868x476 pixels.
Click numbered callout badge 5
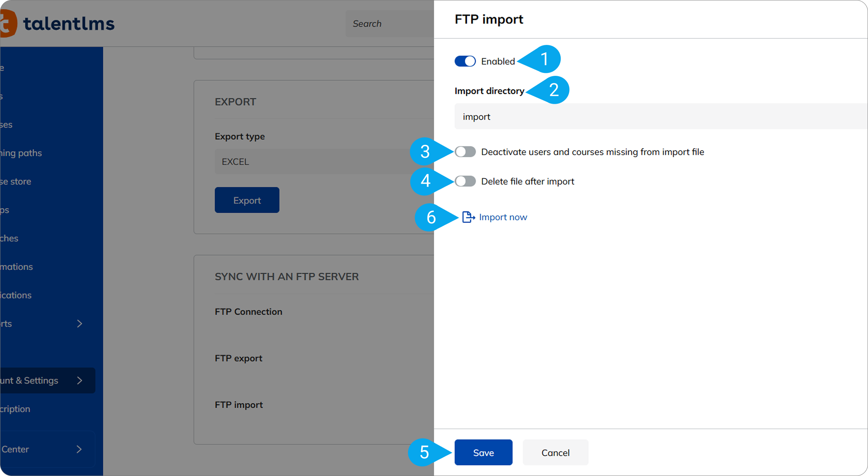tap(424, 452)
